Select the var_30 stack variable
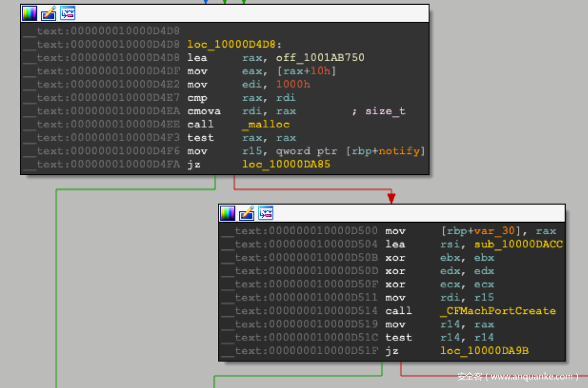Screen dimensions: 588x388 [x=489, y=231]
